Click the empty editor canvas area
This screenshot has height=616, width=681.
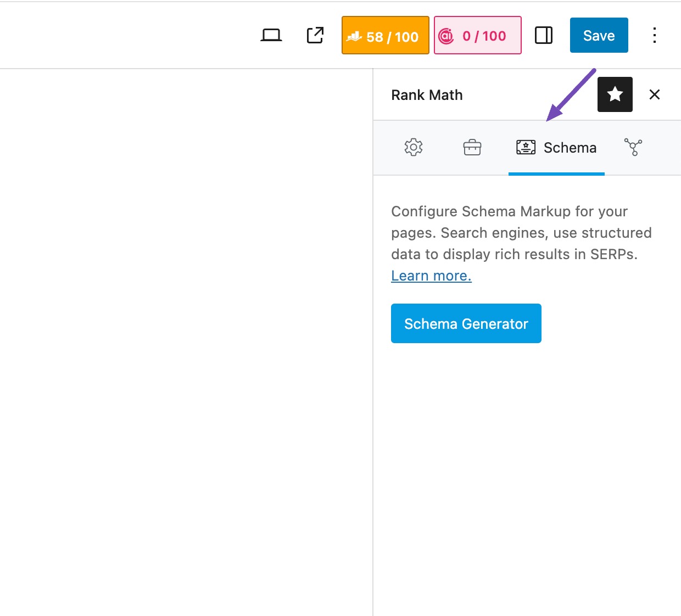(x=187, y=329)
